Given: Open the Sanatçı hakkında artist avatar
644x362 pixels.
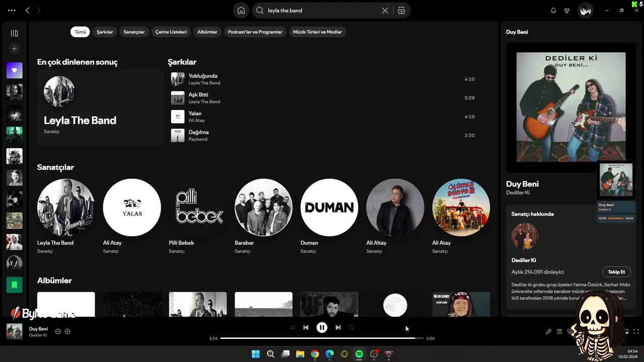Looking at the screenshot, I should coord(525,236).
